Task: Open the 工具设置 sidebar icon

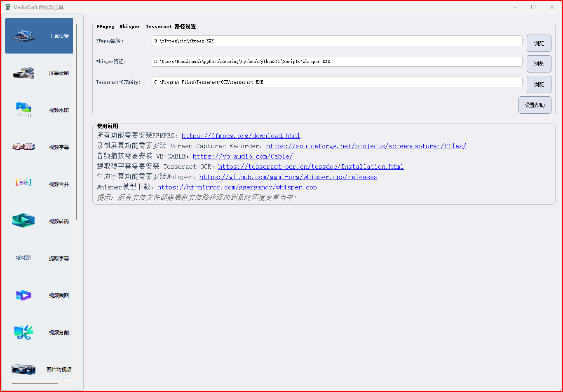Action: click(x=24, y=36)
